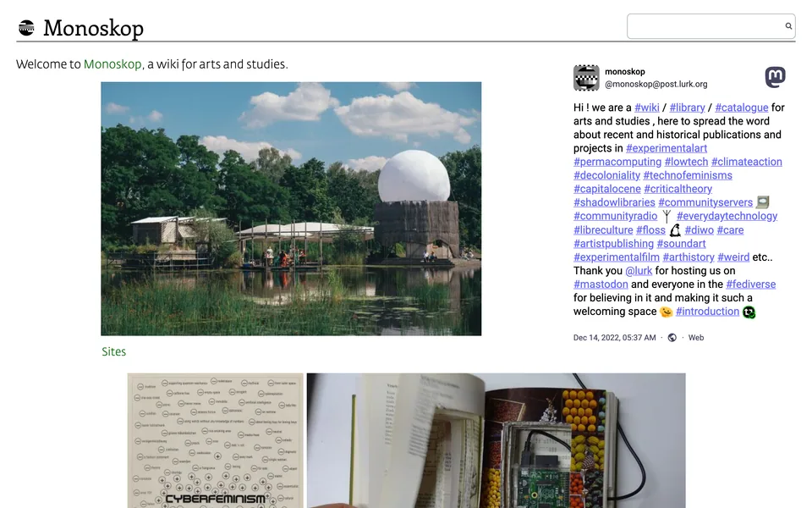Follow the #libreculture hashtag
The height and width of the screenshot is (508, 812).
603,229
